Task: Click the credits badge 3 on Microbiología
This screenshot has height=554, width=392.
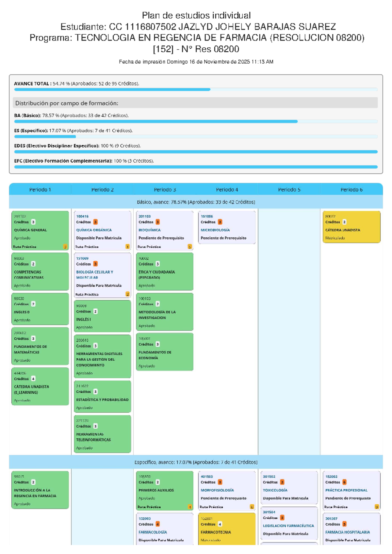Action: (x=220, y=222)
